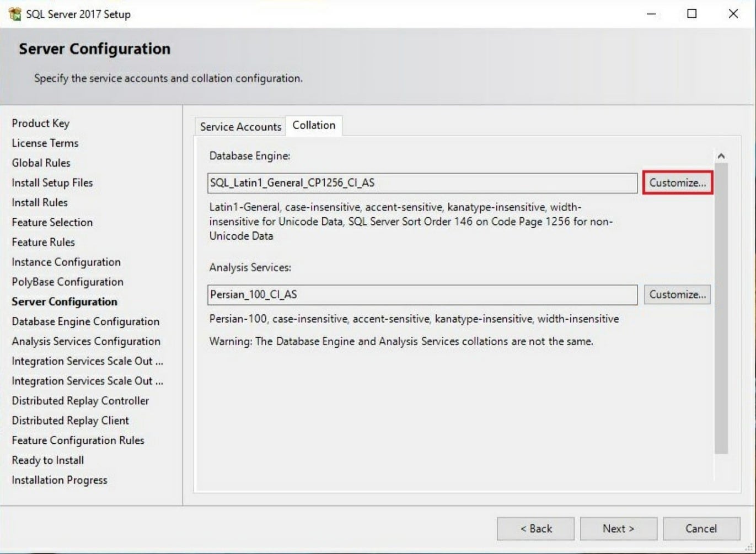Select PolyBase Configuration step
This screenshot has height=554, width=756.
[x=67, y=282]
